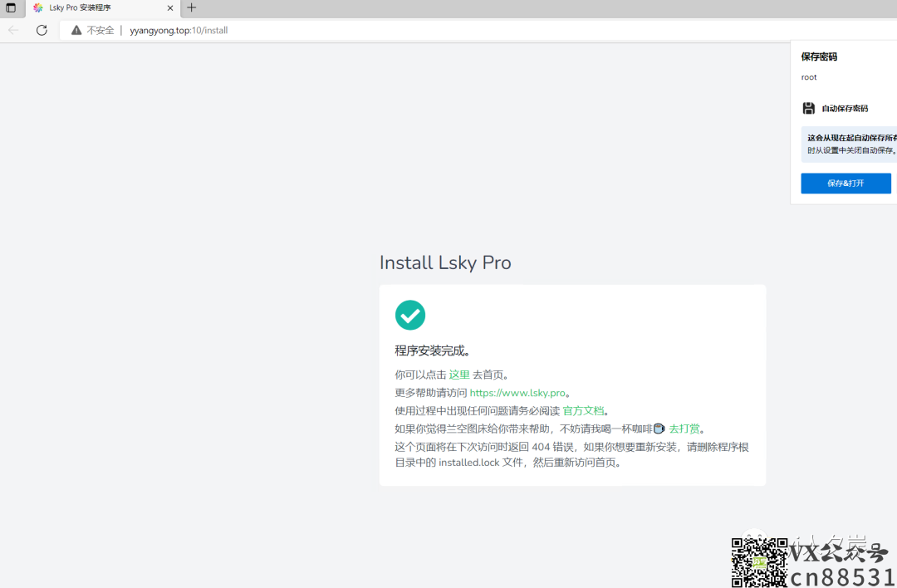
Task: Go back to previous page arrow
Action: click(x=13, y=31)
